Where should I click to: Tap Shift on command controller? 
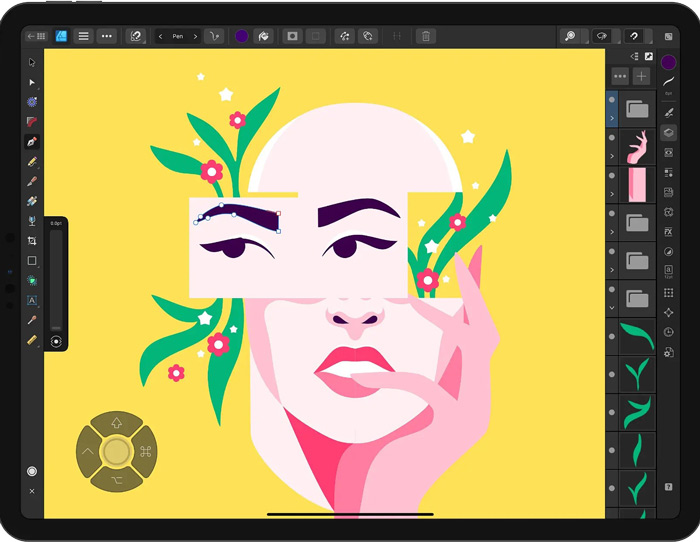click(117, 423)
